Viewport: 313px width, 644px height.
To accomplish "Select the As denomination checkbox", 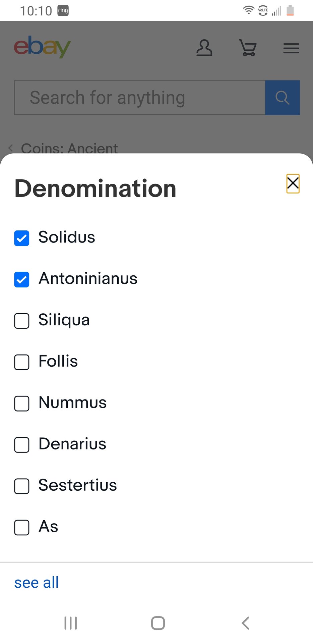I will (x=22, y=527).
